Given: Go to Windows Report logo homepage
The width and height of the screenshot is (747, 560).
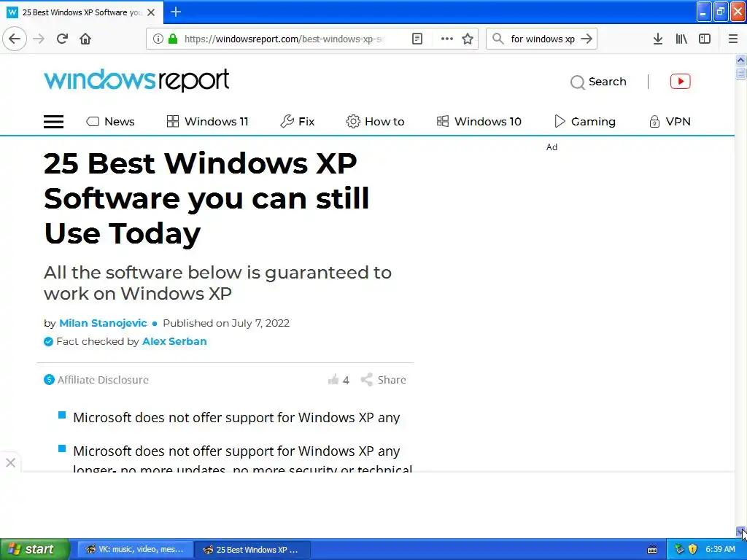Looking at the screenshot, I should (x=136, y=80).
